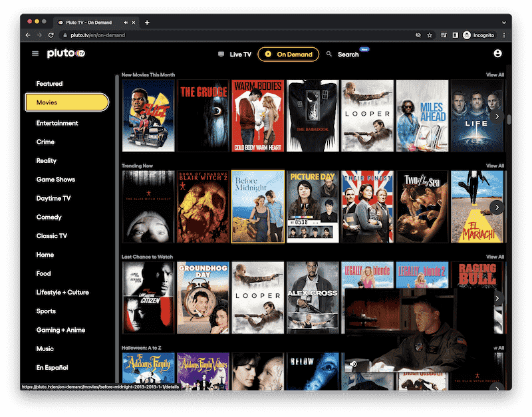This screenshot has width=532, height=417.
Task: Open the side panel icon in toolbar
Action: [455, 35]
